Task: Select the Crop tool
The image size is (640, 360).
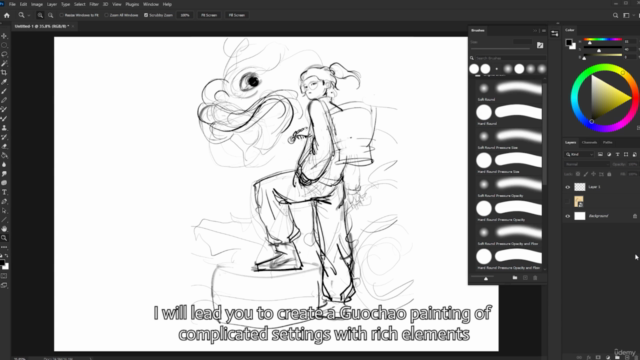Action: (x=4, y=72)
